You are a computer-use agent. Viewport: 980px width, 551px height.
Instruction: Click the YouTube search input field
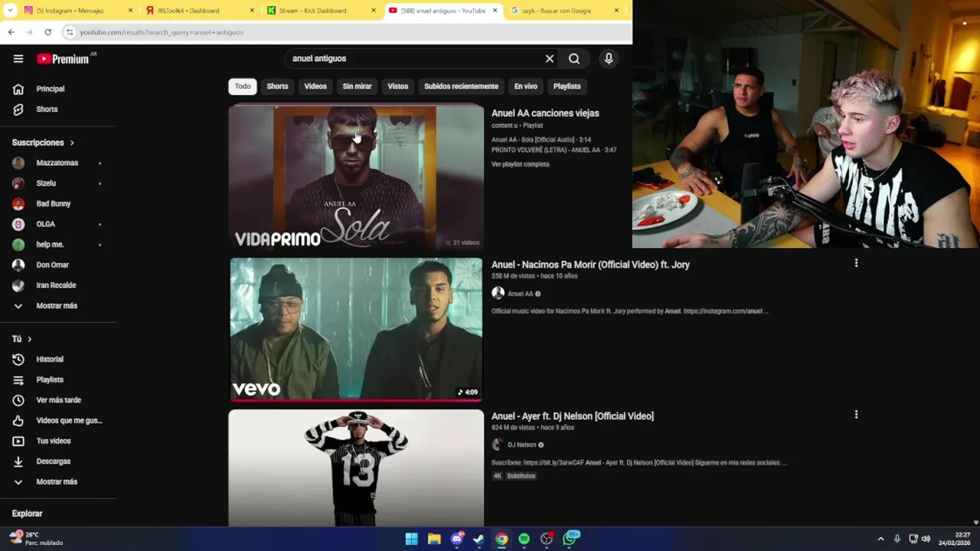413,58
